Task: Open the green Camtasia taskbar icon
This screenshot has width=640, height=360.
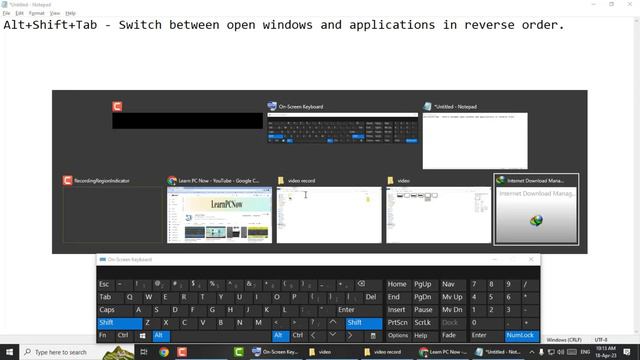Action: pyautogui.click(x=239, y=352)
